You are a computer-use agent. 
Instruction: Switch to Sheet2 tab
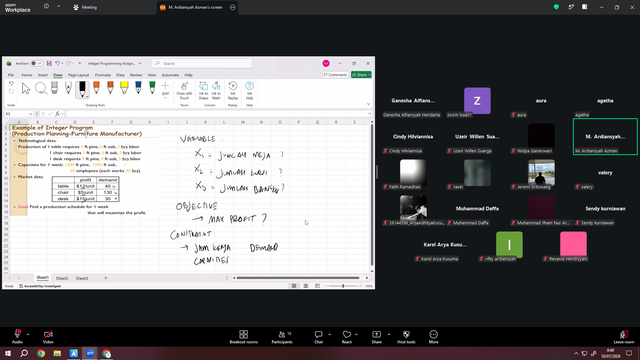(62, 278)
